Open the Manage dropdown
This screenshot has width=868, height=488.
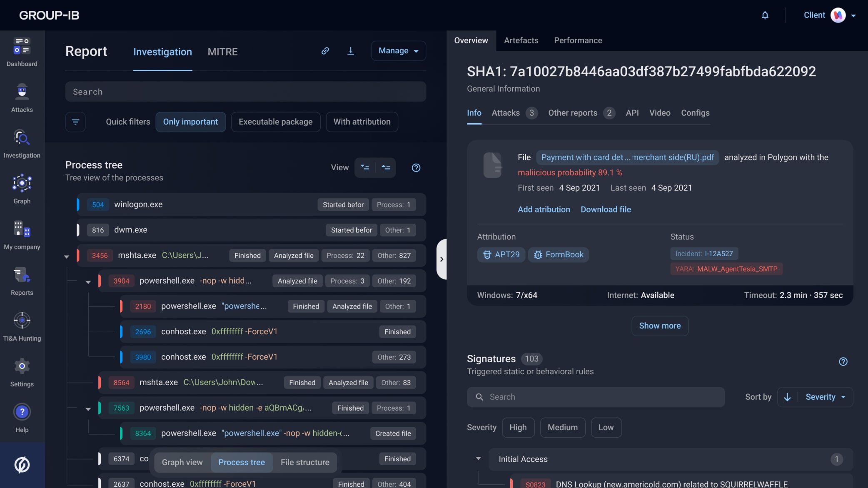point(398,50)
